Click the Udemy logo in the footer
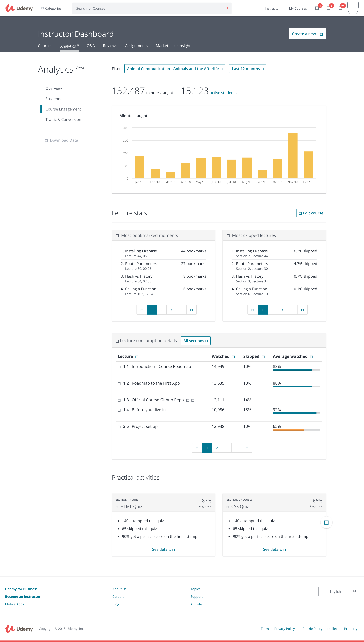The image size is (364, 642). 19,628
